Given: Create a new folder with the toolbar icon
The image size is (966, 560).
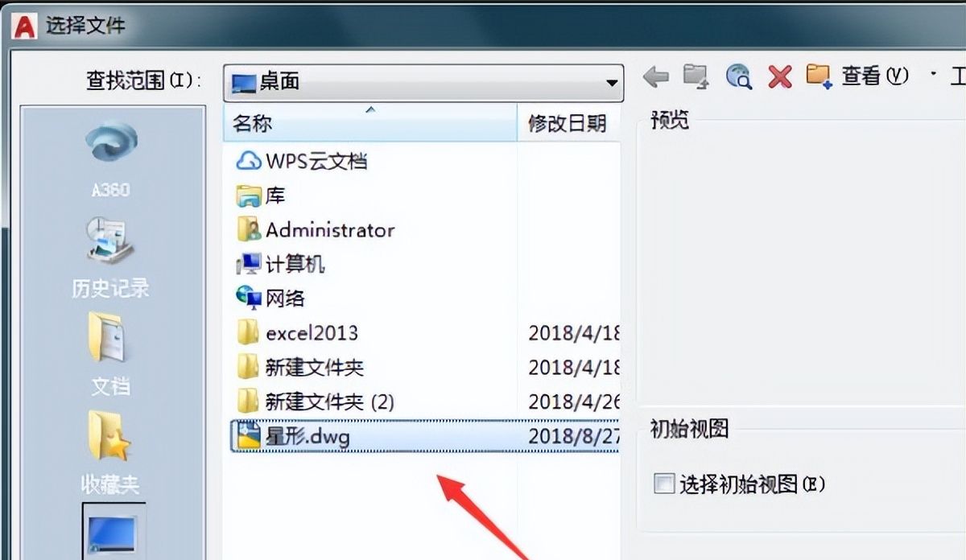Looking at the screenshot, I should (x=819, y=76).
